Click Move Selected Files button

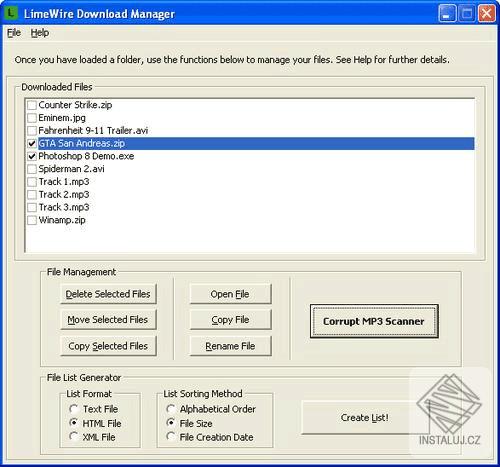[108, 320]
